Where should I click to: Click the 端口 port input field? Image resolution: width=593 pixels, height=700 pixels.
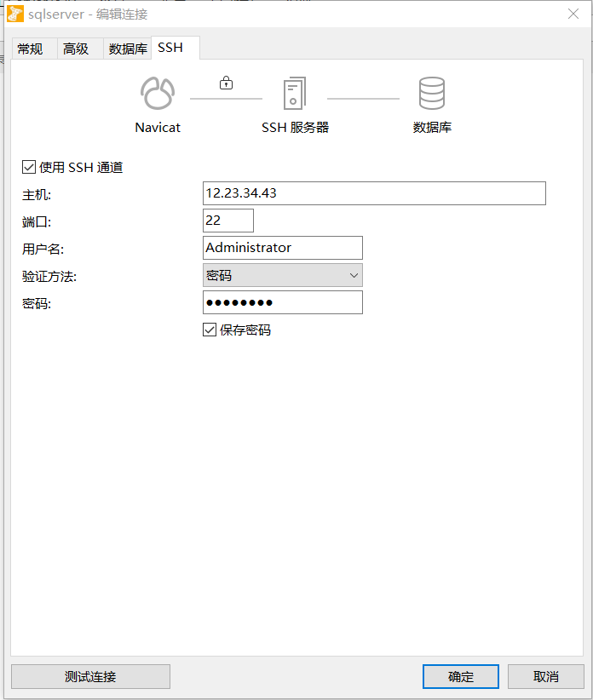[x=228, y=221]
